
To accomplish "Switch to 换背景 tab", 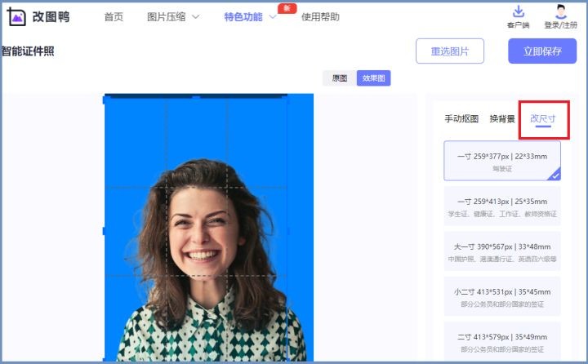I will (x=502, y=118).
